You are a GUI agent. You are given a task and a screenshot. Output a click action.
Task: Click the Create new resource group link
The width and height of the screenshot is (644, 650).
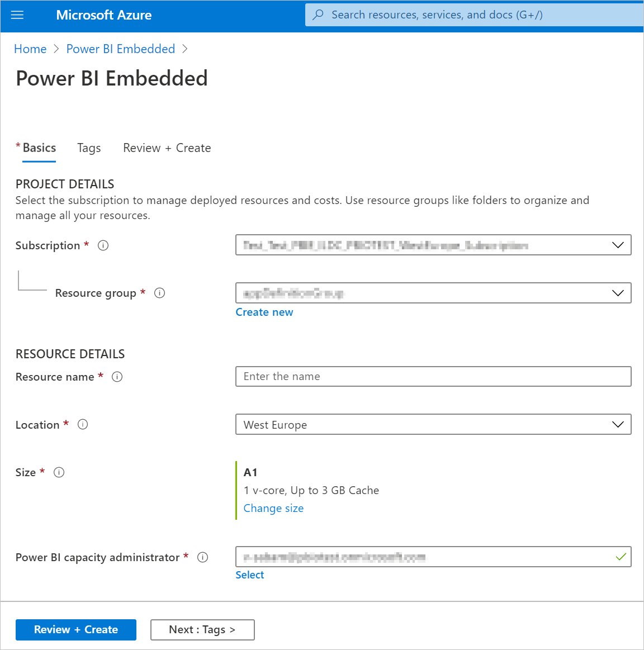coord(264,312)
